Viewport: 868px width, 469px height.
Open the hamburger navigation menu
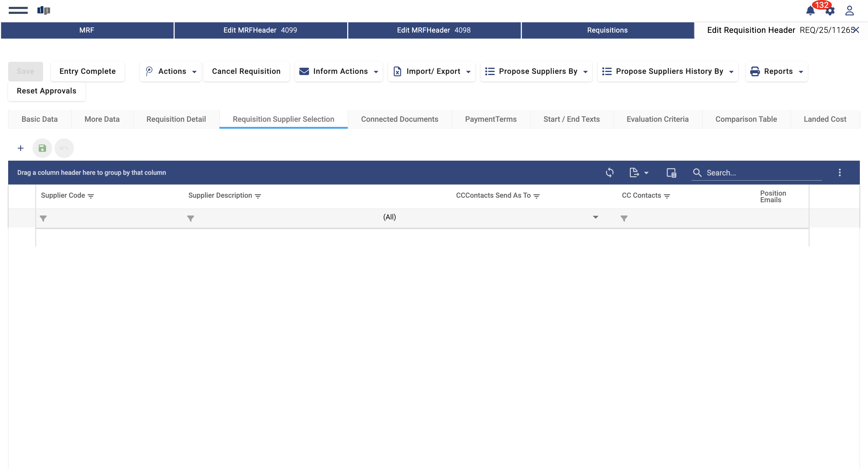point(18,11)
